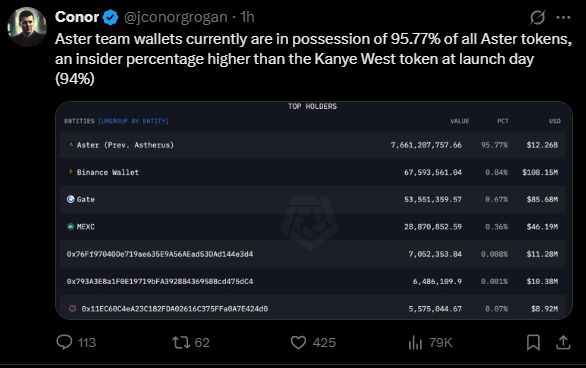
Task: Share the post with upload arrow icon
Action: (563, 342)
